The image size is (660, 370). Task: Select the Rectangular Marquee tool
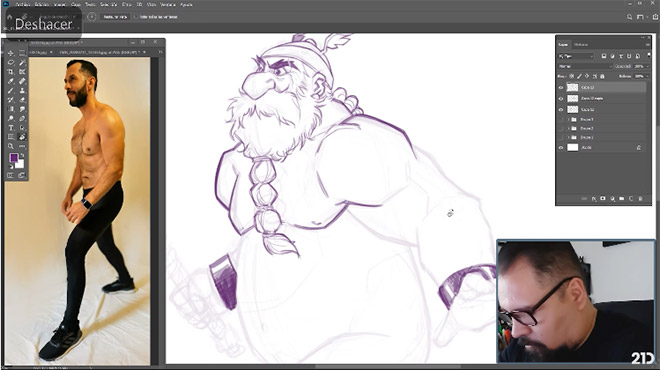[22, 53]
